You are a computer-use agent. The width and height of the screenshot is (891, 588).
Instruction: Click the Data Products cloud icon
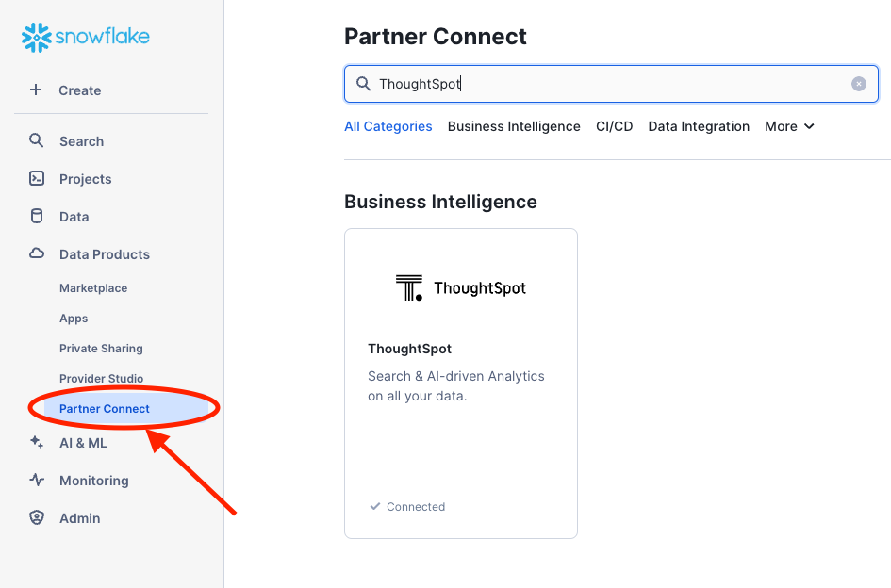[37, 254]
